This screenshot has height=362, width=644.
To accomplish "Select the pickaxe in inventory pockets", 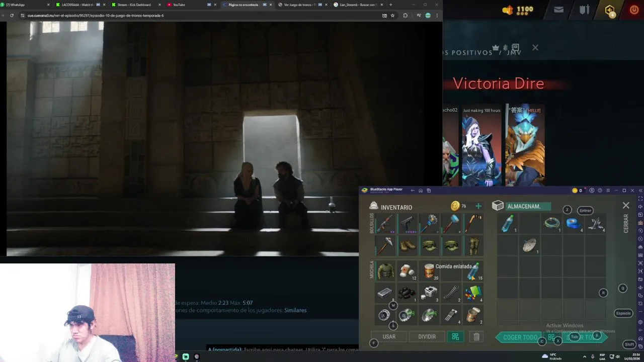I will point(385,245).
